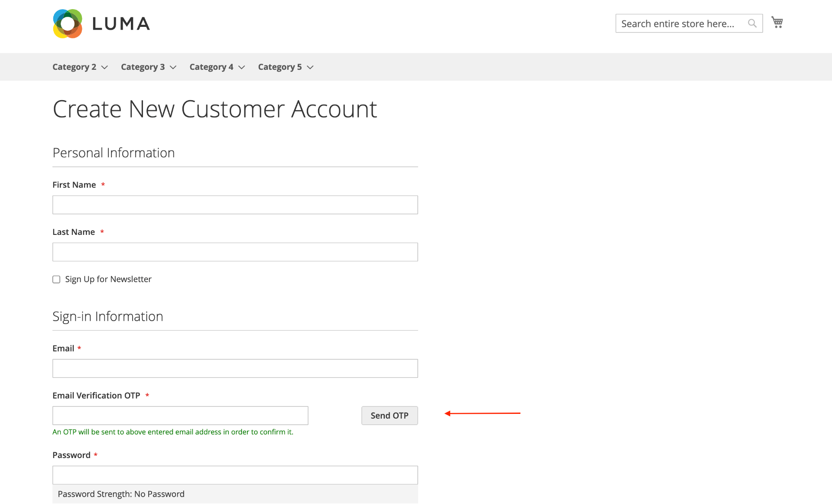Click the search magnifier icon
This screenshot has width=832, height=504.
(x=752, y=23)
